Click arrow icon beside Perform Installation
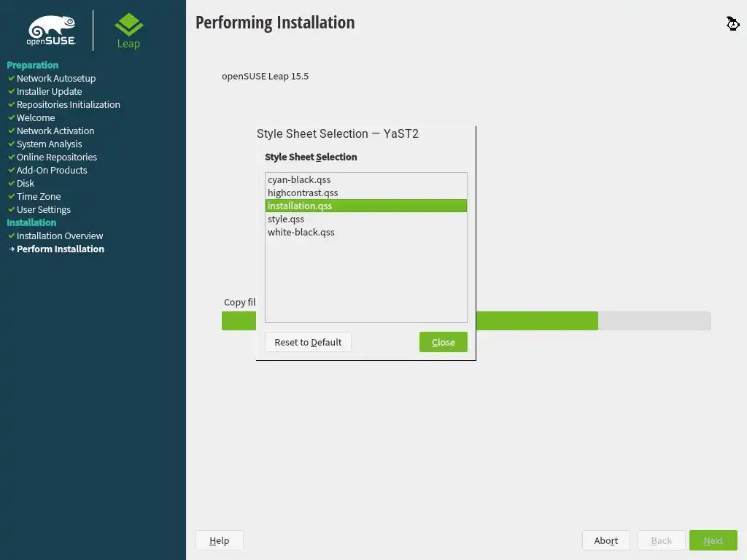The image size is (747, 560). [x=12, y=249]
